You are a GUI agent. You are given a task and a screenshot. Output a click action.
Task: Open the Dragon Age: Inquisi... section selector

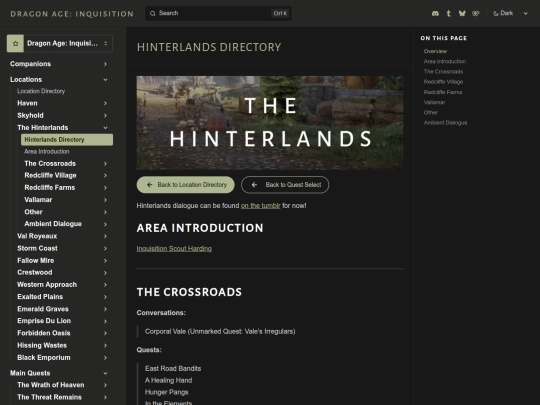tap(60, 43)
